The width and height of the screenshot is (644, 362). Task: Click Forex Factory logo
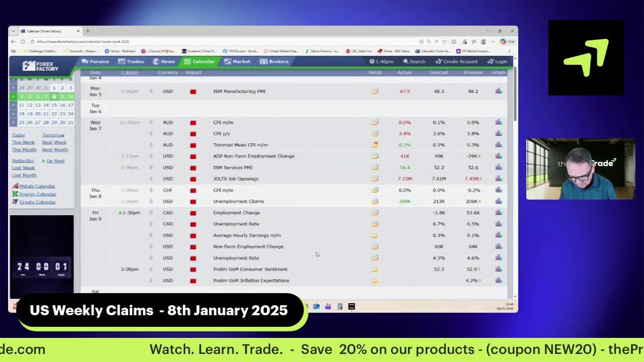(41, 66)
